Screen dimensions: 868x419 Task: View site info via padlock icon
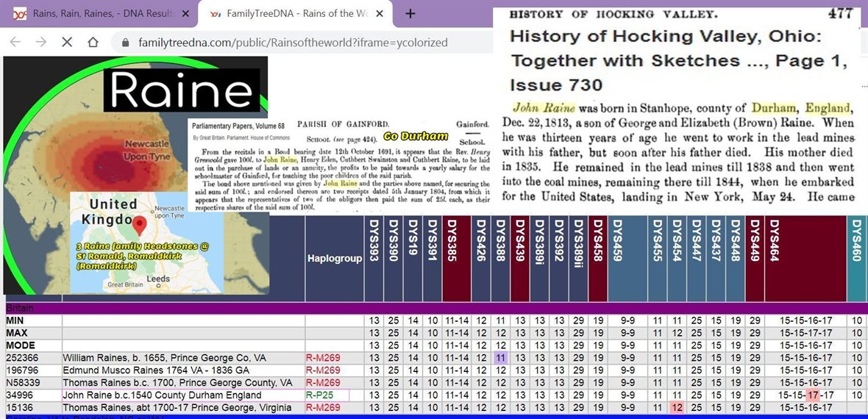(x=125, y=42)
